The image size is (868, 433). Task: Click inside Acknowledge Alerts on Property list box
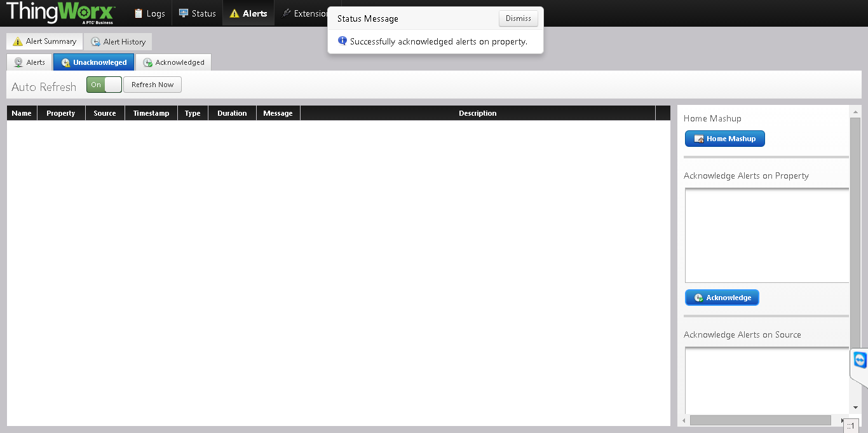pyautogui.click(x=767, y=235)
